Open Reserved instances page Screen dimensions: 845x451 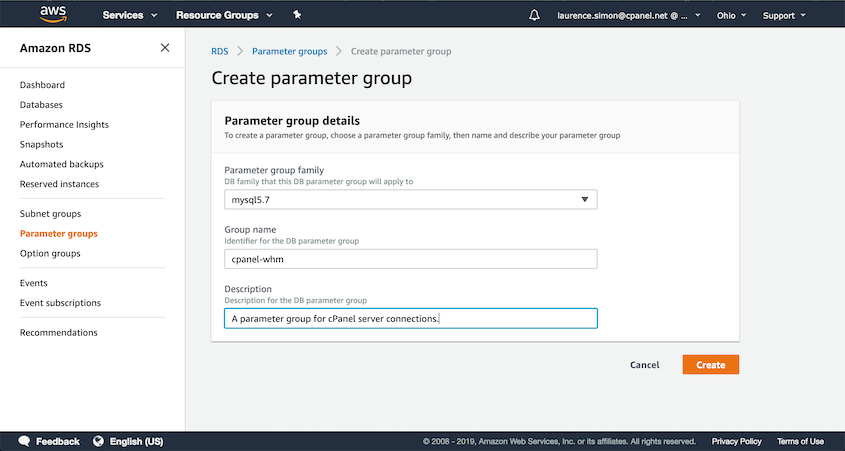[x=59, y=184]
